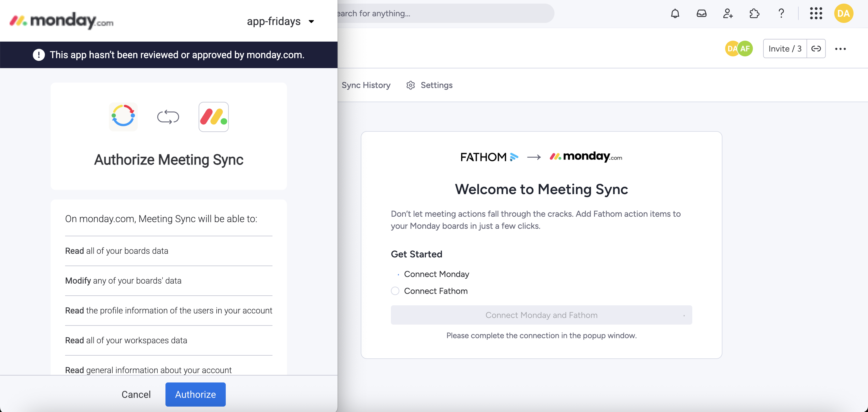868x412 pixels.
Task: Click 'Read the profile information' permission row
Action: coord(168,311)
